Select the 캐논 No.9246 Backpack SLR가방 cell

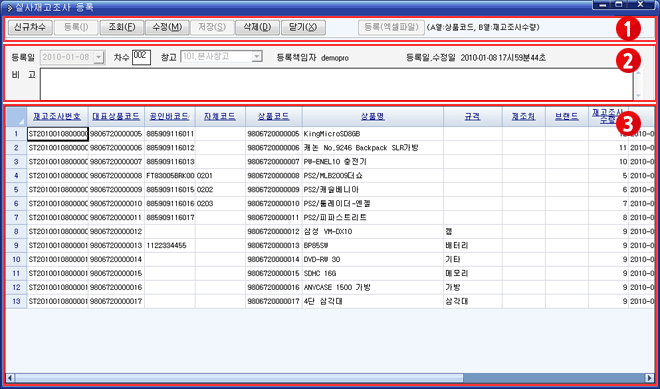[x=373, y=148]
